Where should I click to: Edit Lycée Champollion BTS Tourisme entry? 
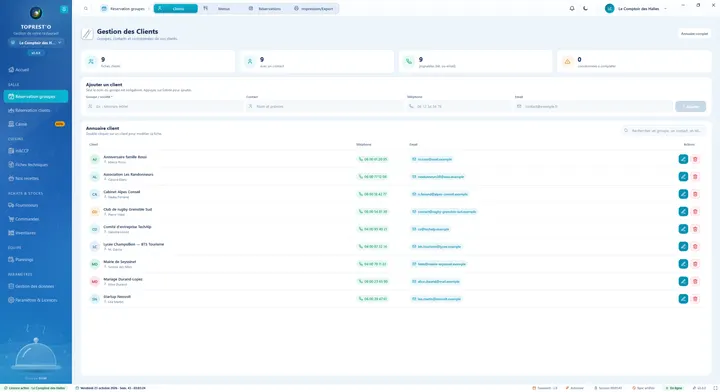point(683,246)
